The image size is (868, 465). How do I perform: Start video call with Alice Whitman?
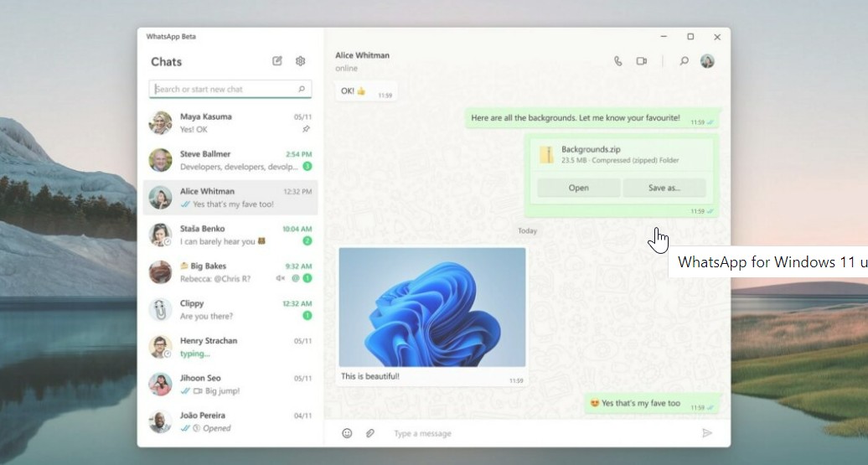(642, 61)
